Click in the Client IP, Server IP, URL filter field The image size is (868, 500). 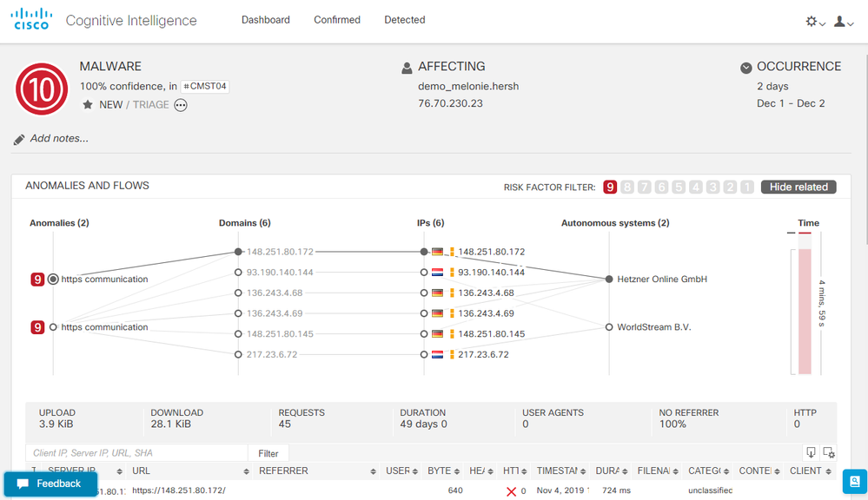(x=136, y=453)
